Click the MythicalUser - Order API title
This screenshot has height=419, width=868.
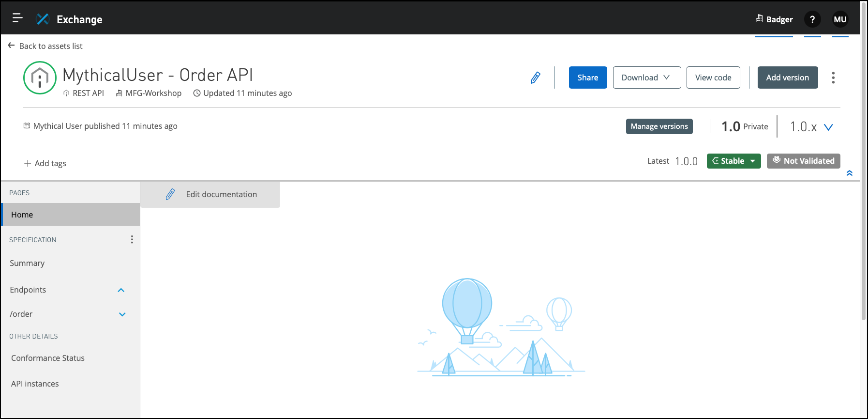(158, 75)
